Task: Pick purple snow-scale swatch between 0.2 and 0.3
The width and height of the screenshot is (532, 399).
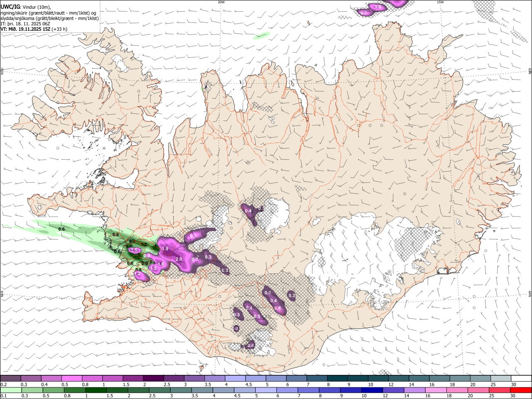Action: coord(11,378)
